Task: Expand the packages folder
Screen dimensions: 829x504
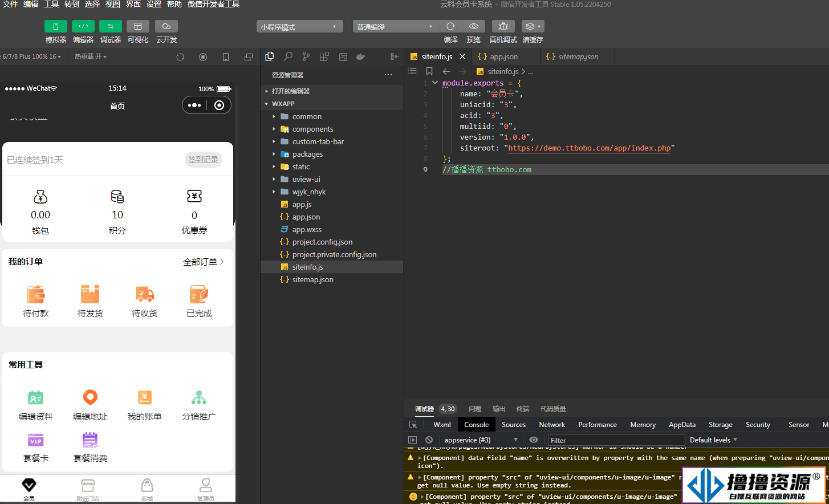Action: pyautogui.click(x=332, y=154)
